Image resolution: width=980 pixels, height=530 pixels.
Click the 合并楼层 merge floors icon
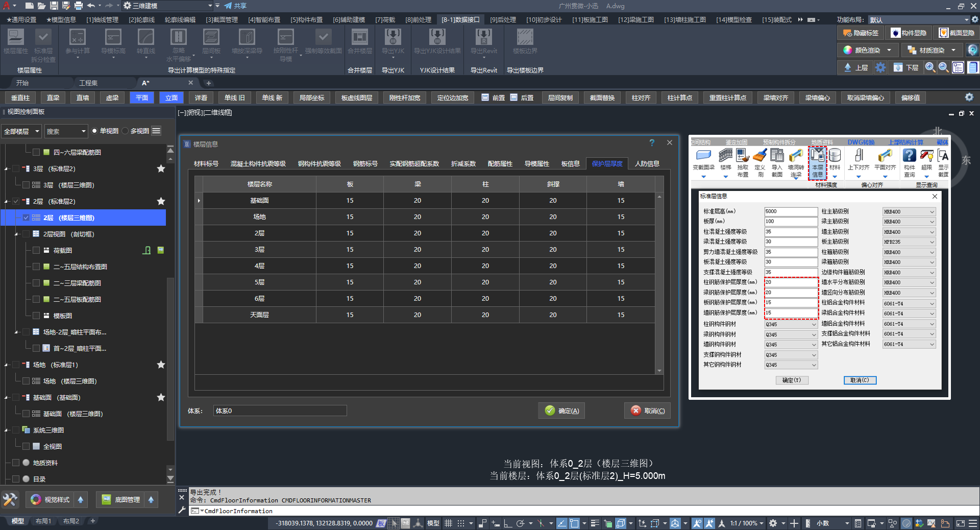click(359, 37)
